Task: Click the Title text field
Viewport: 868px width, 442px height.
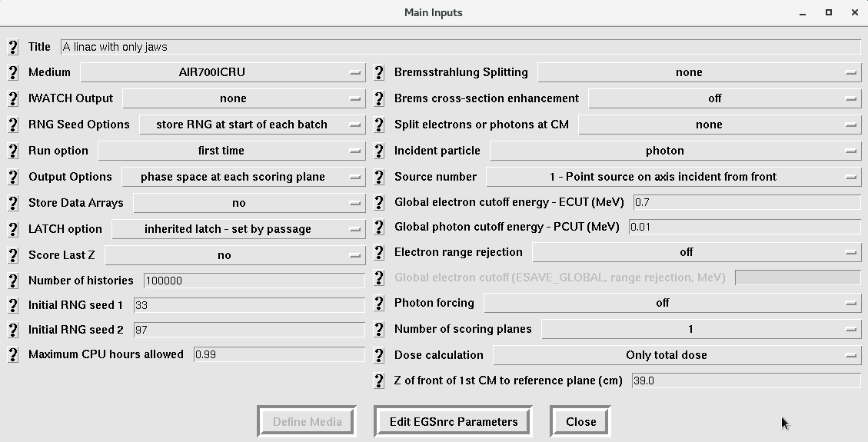Action: pos(461,47)
